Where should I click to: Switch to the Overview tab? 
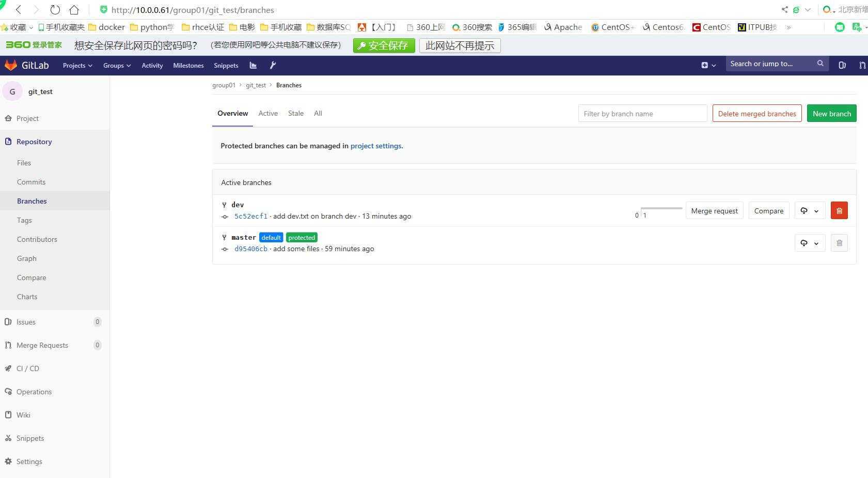(x=232, y=113)
